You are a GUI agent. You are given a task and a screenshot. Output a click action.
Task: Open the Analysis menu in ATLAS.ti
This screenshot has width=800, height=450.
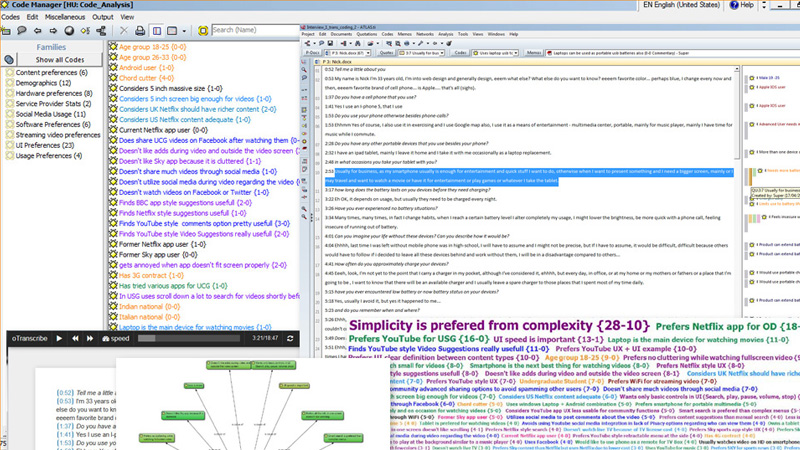tap(445, 34)
